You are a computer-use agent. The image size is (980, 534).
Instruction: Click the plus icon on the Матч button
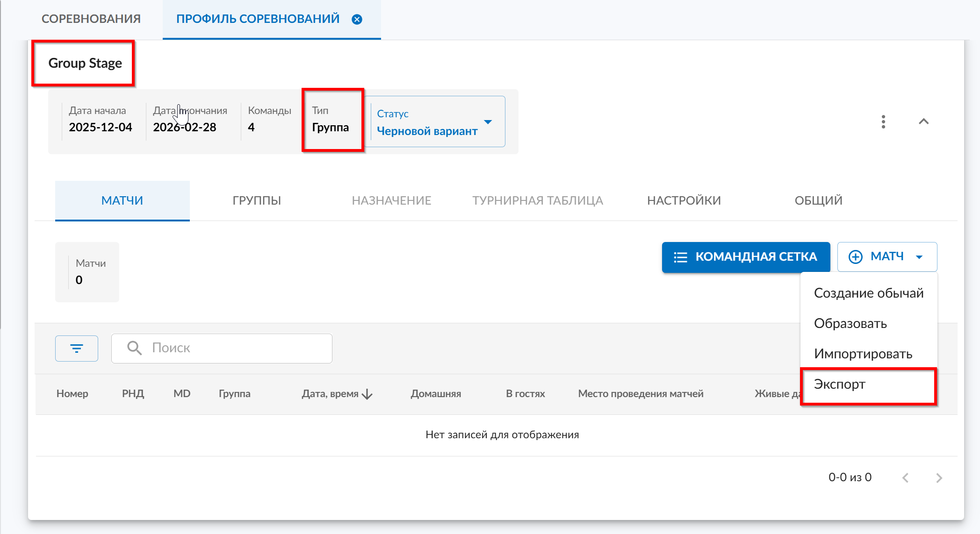pos(855,257)
